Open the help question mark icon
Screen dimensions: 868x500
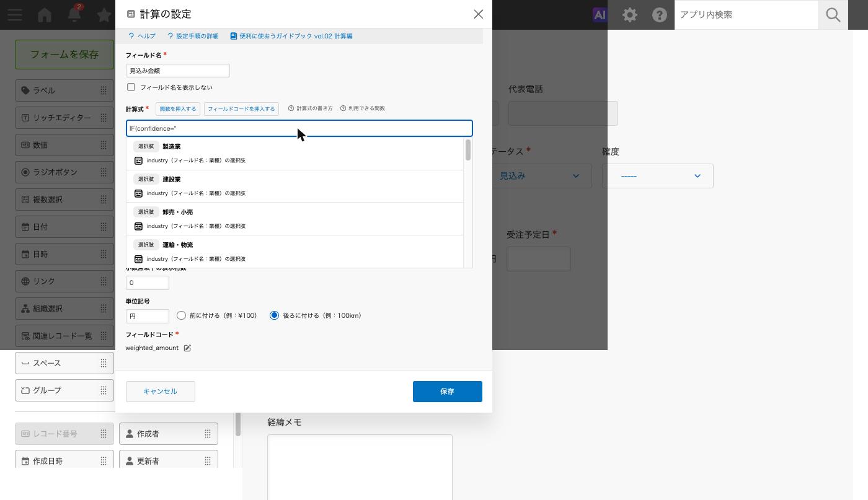(x=660, y=15)
